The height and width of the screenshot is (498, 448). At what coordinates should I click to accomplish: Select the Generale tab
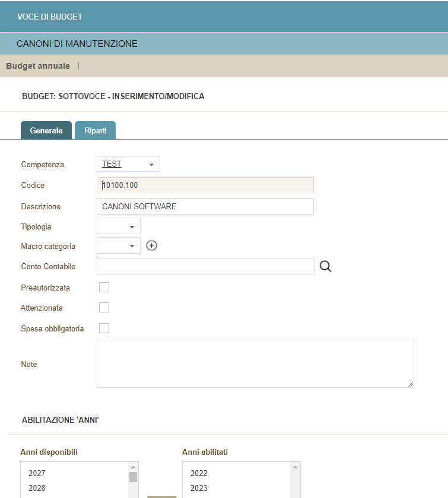coord(46,130)
